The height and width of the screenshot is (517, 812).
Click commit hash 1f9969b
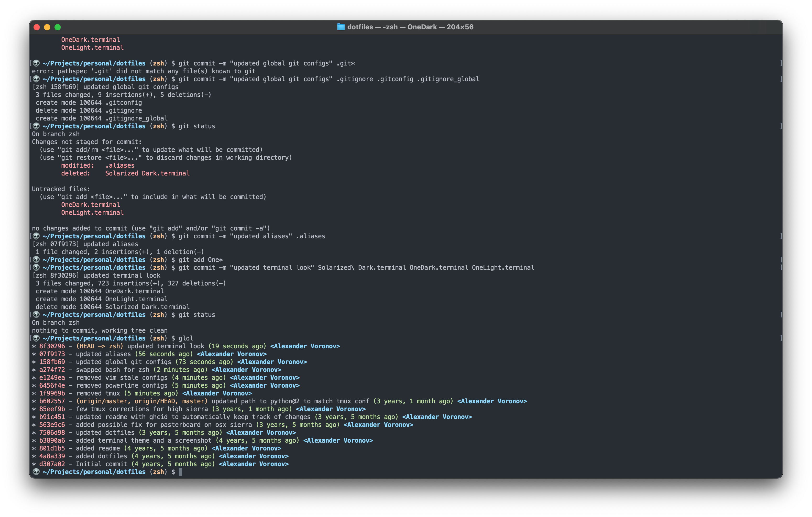[52, 393]
